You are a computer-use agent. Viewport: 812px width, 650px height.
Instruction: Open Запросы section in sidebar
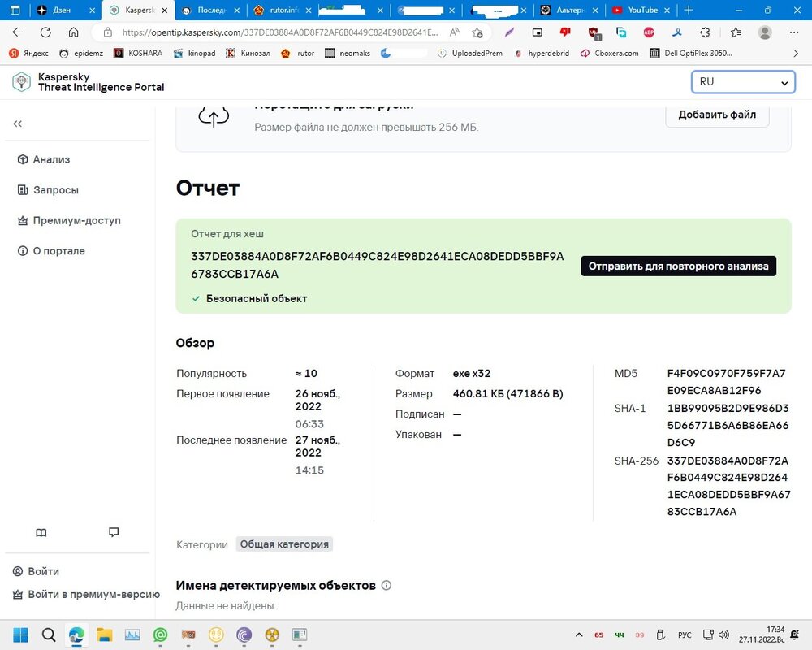(55, 190)
